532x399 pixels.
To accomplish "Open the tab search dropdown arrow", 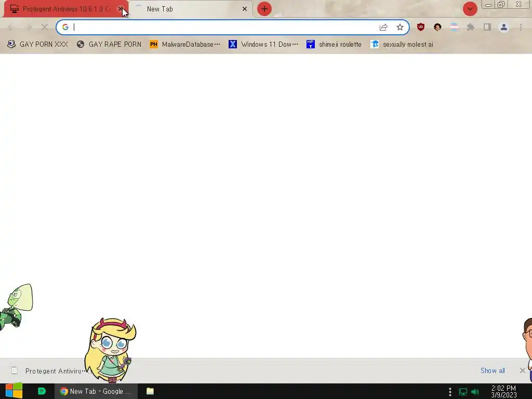I will coord(470,9).
